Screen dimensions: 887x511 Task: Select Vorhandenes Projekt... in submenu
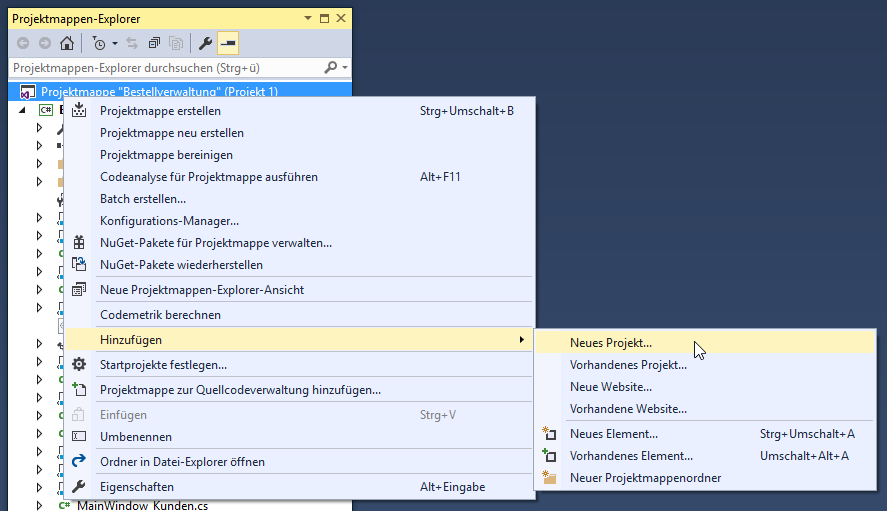(705, 365)
